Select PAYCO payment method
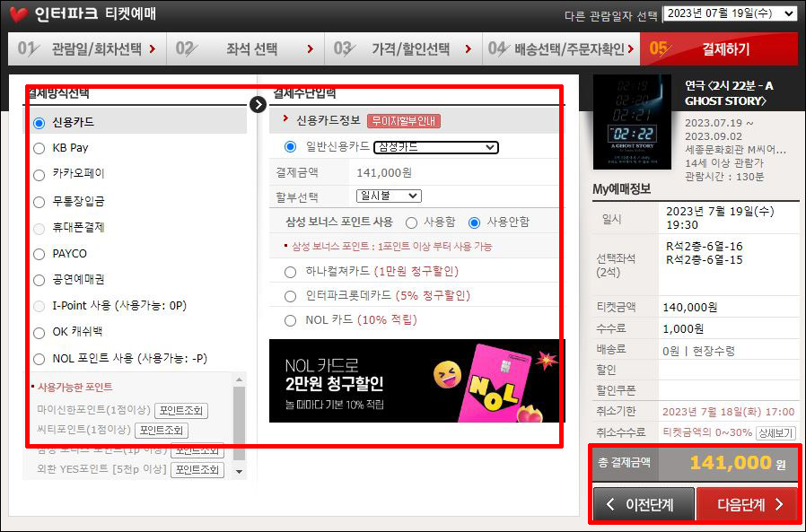Screen dimensions: 806x532 pos(39,254)
